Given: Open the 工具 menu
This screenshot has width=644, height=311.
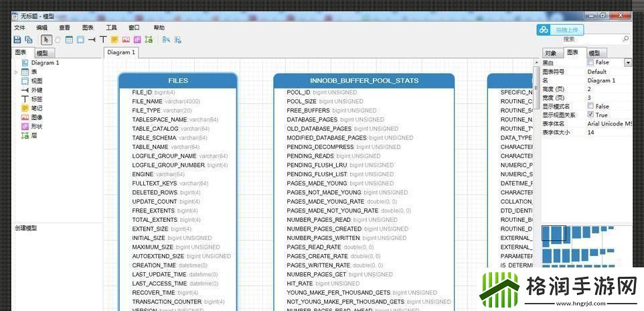Looking at the screenshot, I should click(111, 27).
